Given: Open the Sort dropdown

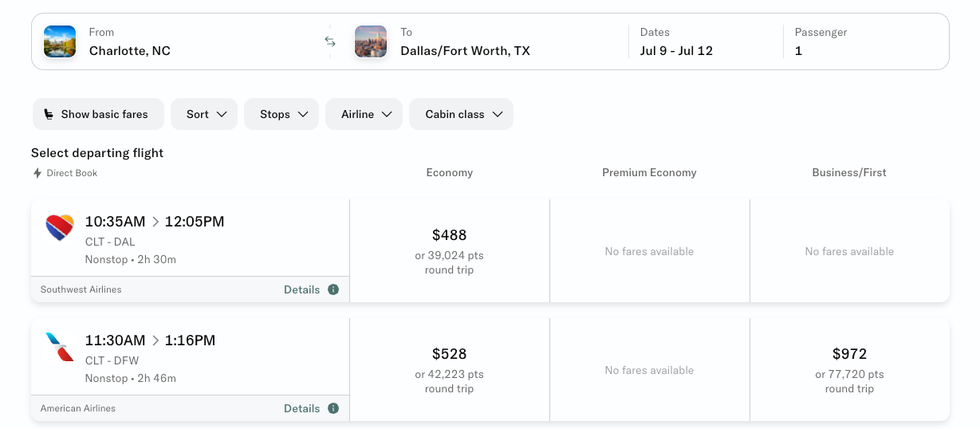Looking at the screenshot, I should (204, 114).
